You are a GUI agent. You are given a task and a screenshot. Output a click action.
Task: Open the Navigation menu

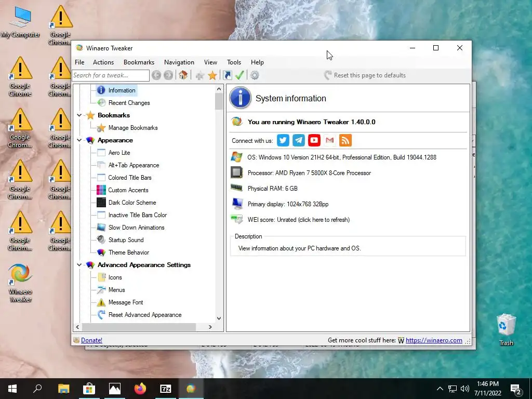point(179,62)
